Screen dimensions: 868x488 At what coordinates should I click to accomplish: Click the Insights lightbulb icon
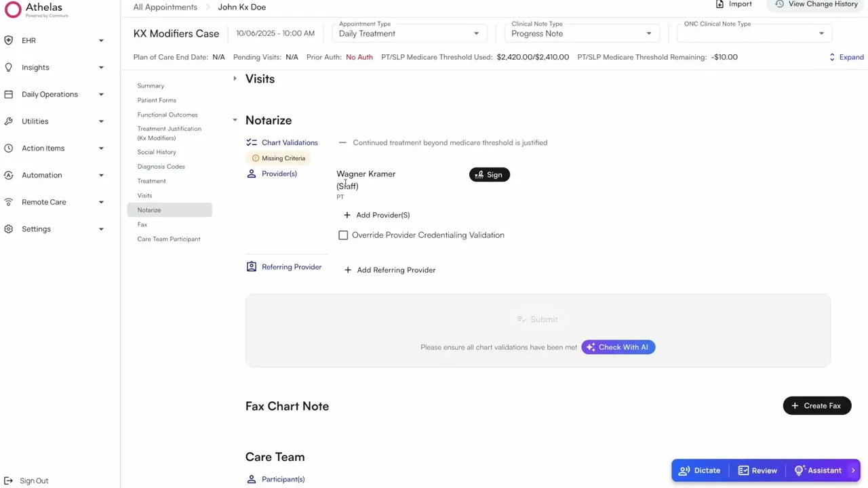(9, 68)
